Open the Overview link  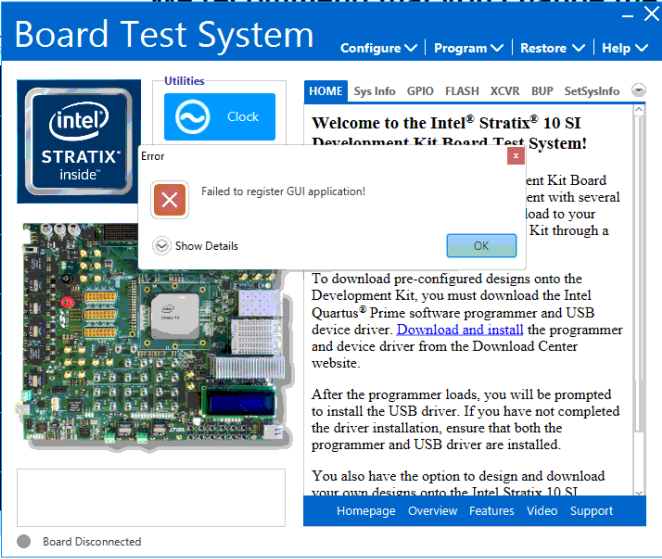point(432,511)
